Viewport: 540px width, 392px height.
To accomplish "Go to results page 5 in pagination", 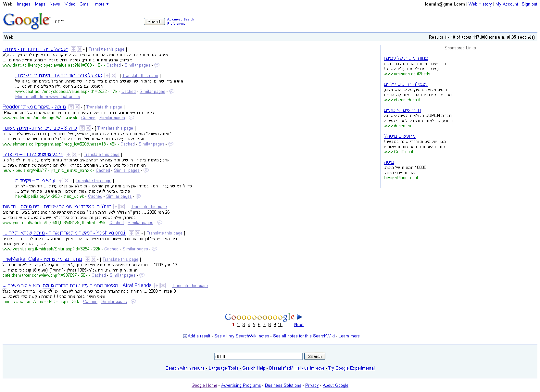I will click(254, 325).
